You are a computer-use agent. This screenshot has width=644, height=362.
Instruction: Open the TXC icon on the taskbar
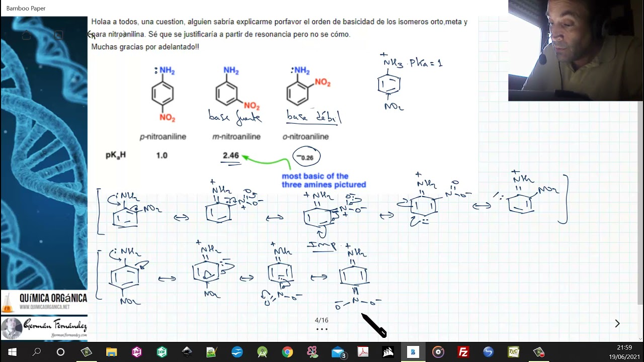pyautogui.click(x=514, y=352)
